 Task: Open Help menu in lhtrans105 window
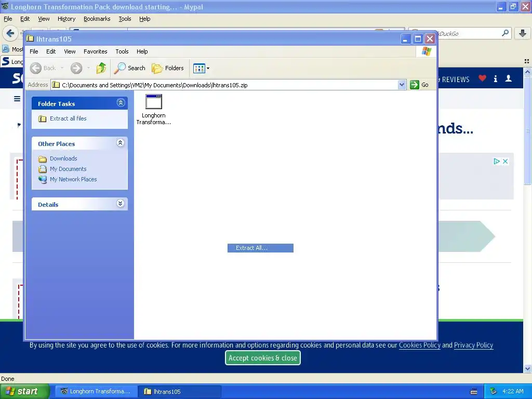[x=142, y=51]
